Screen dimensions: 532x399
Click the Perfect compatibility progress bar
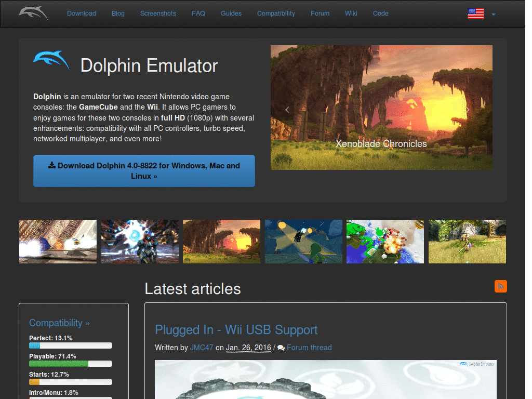[x=70, y=345]
